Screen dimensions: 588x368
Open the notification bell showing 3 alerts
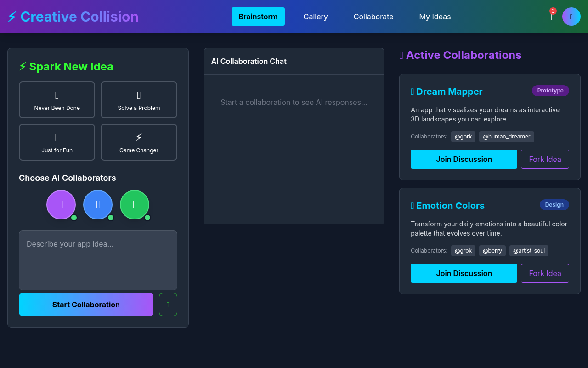click(x=553, y=17)
